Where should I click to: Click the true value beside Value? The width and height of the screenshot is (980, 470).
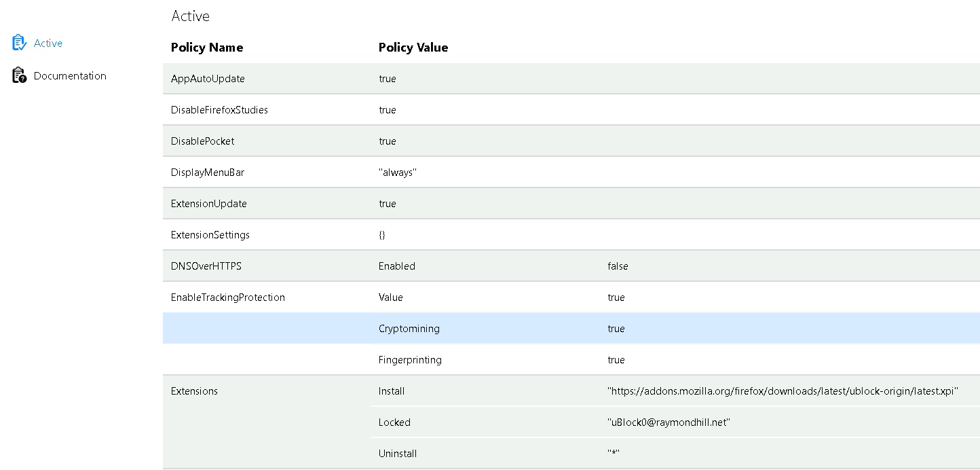point(616,297)
